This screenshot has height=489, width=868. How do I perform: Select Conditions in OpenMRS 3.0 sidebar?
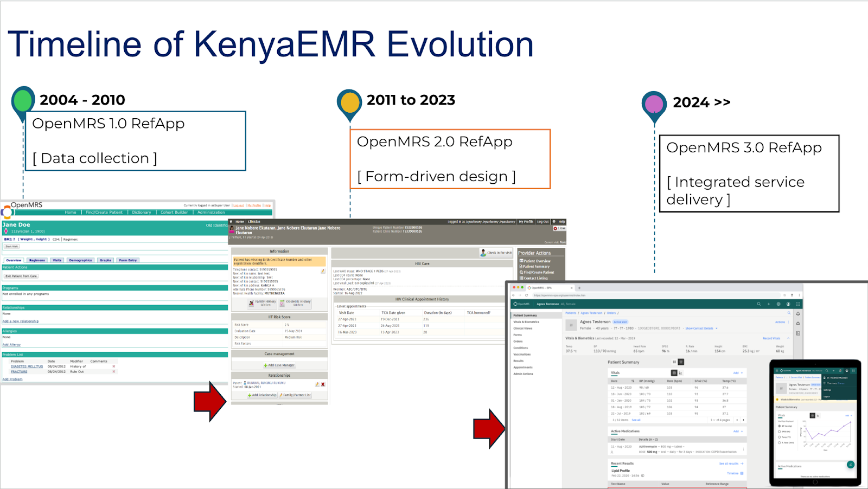click(521, 348)
